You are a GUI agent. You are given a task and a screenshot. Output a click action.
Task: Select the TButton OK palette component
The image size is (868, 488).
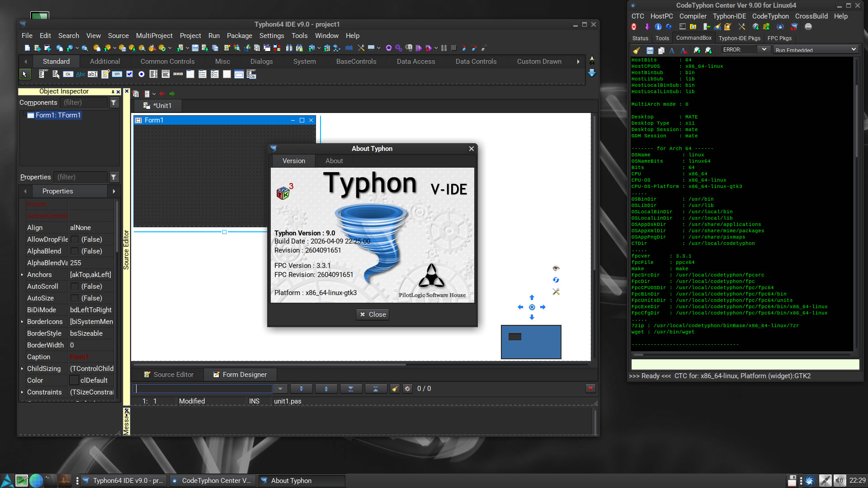[68, 74]
